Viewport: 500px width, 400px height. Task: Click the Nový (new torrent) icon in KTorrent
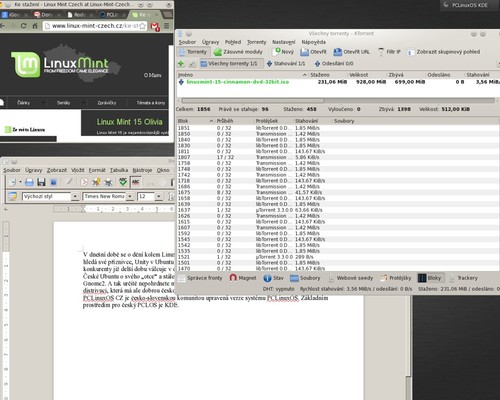[276, 52]
